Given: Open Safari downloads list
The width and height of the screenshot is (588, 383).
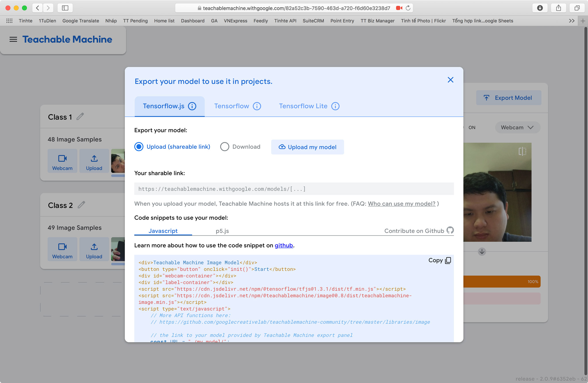Looking at the screenshot, I should point(540,8).
